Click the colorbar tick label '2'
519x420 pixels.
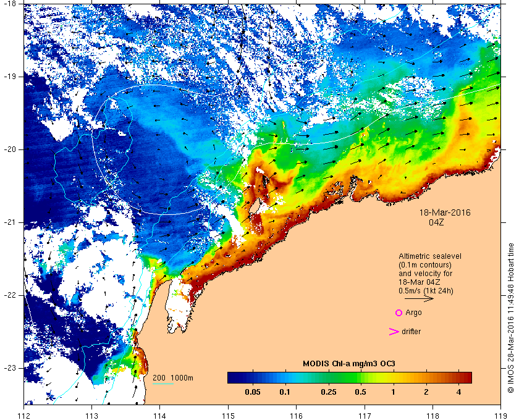[426, 392]
